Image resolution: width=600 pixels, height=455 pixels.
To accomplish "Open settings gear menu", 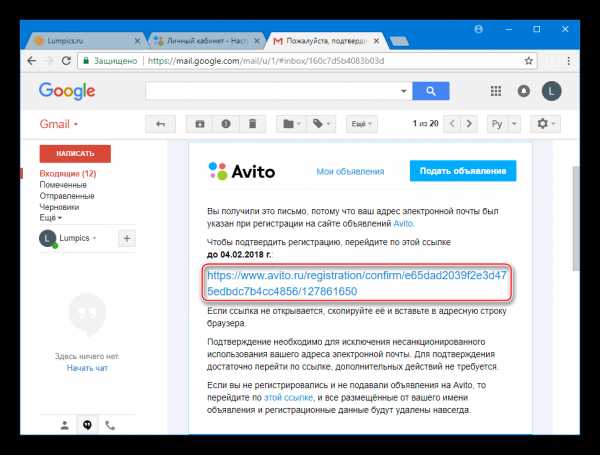I will tap(545, 124).
